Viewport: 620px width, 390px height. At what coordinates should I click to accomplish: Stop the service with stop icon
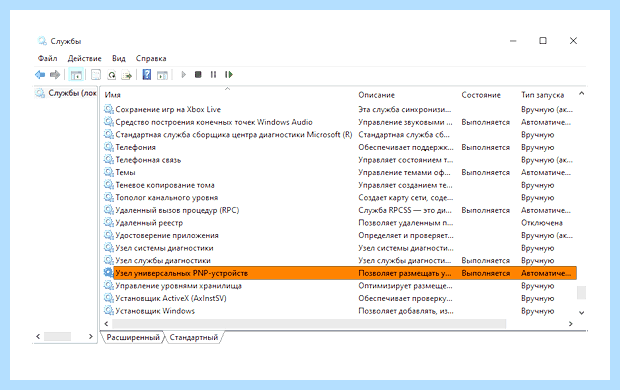pyautogui.click(x=198, y=74)
